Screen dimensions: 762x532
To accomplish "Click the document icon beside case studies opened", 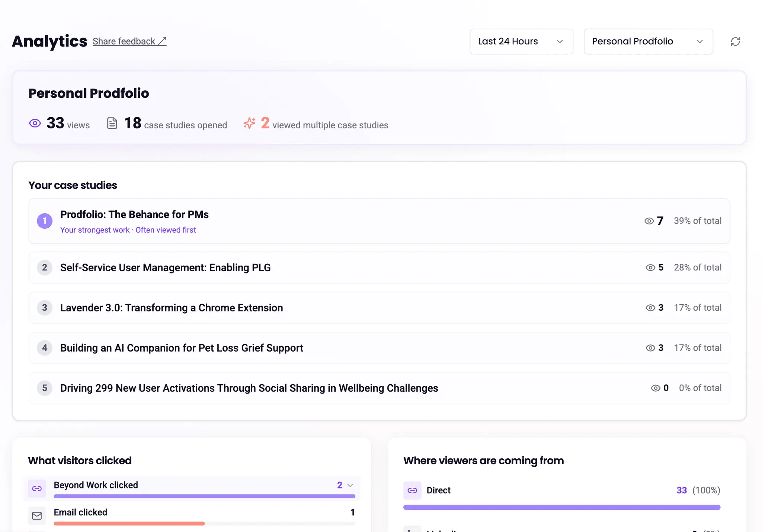I will [112, 123].
